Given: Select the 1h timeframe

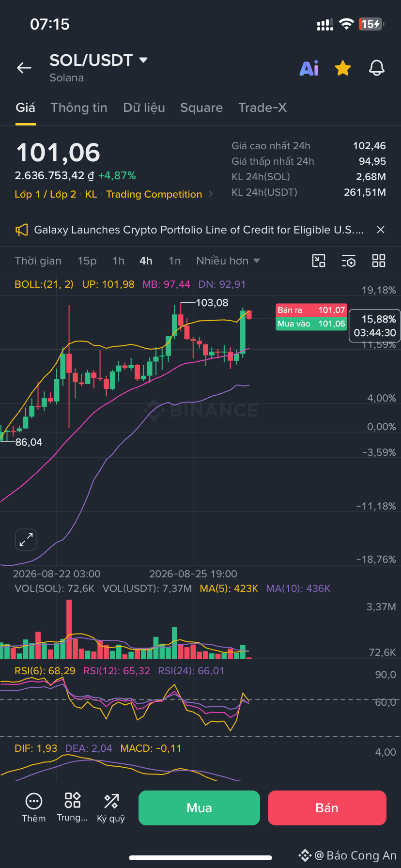Looking at the screenshot, I should 119,261.
